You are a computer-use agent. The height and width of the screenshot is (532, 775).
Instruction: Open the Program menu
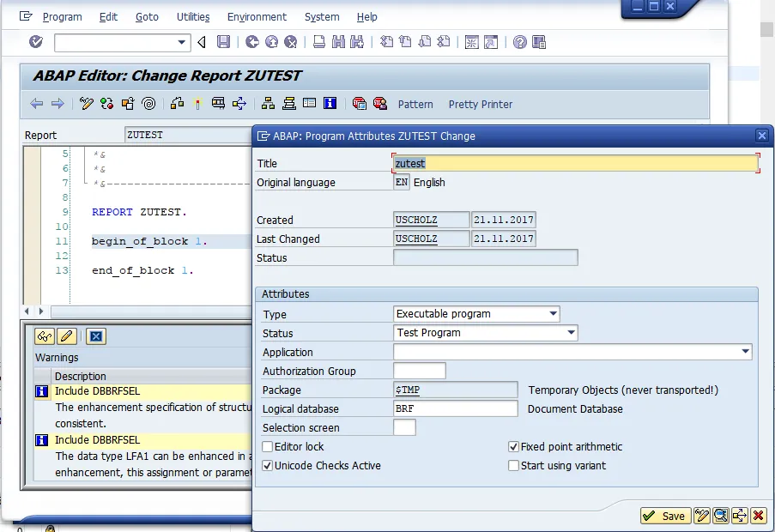point(63,17)
